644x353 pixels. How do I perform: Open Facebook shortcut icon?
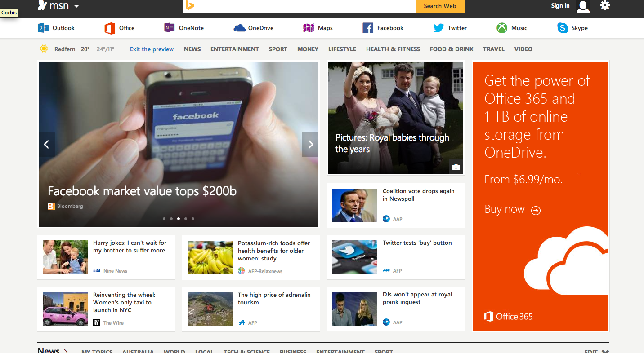coord(368,28)
